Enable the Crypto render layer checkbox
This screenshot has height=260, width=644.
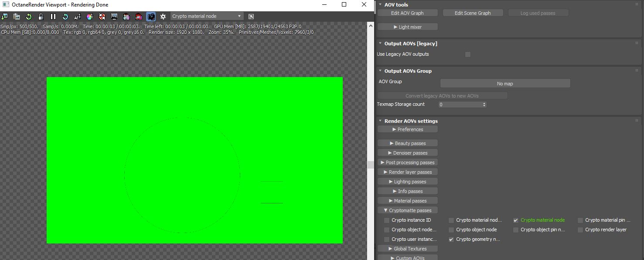click(580, 230)
